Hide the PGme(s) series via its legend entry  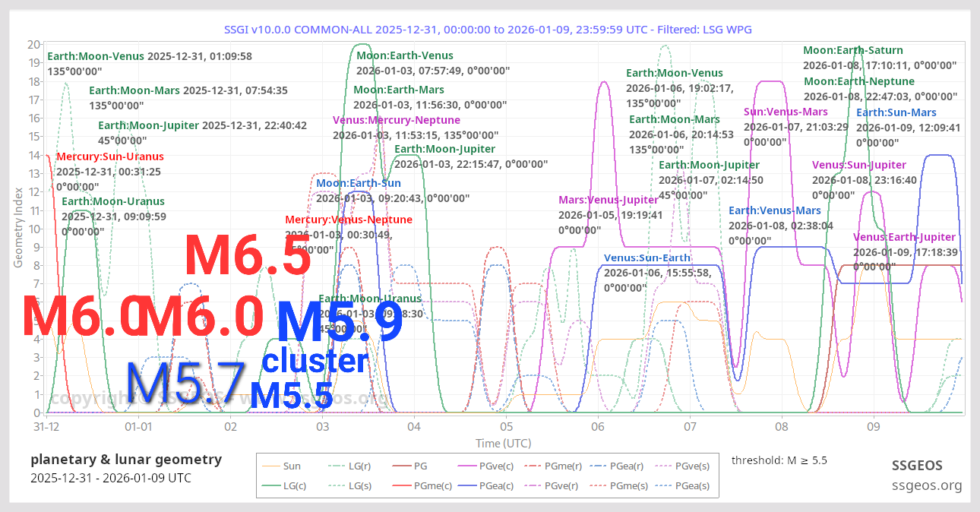pos(599,485)
